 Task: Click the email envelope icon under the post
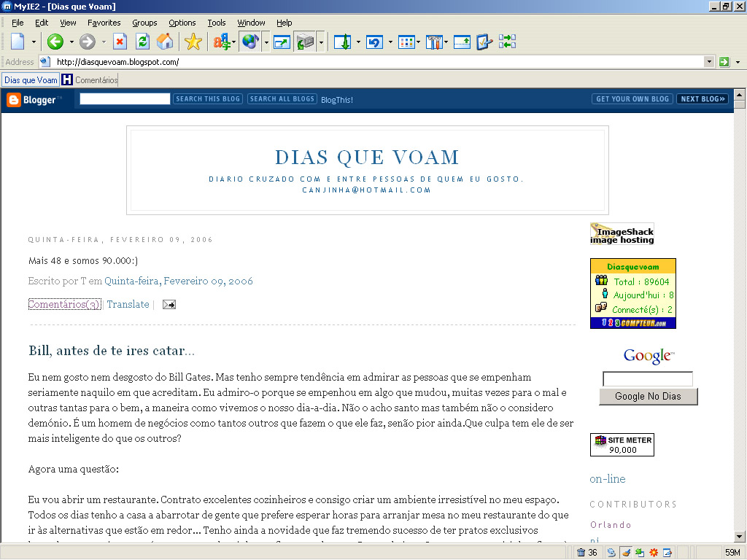coord(169,305)
